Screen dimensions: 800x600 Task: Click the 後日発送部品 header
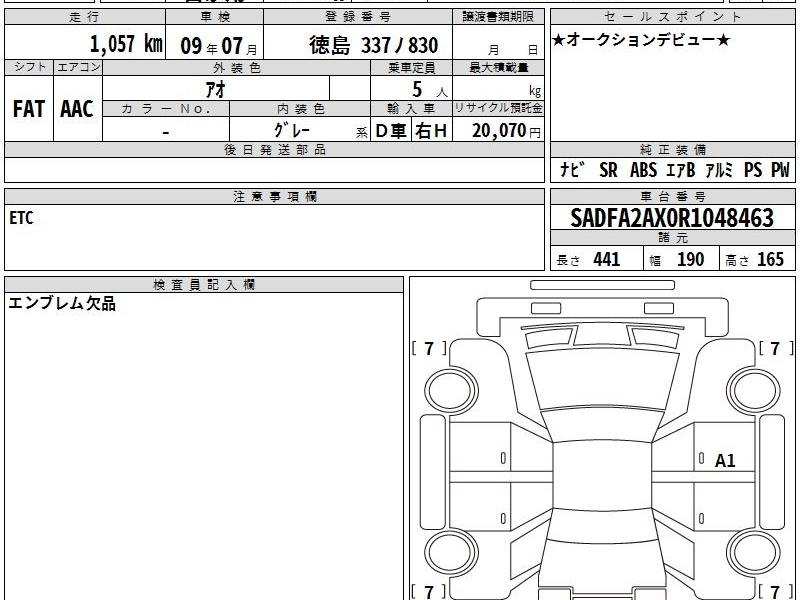click(x=274, y=150)
